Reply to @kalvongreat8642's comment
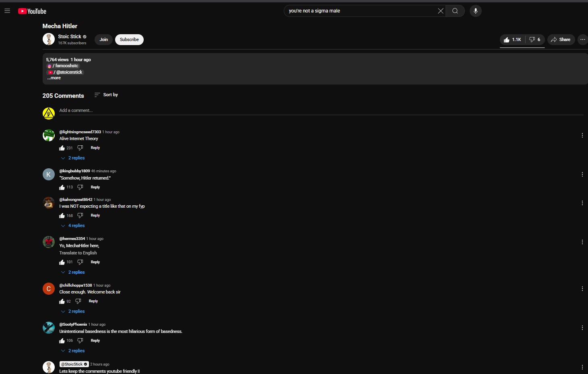The height and width of the screenshot is (374, 588). coord(95,215)
